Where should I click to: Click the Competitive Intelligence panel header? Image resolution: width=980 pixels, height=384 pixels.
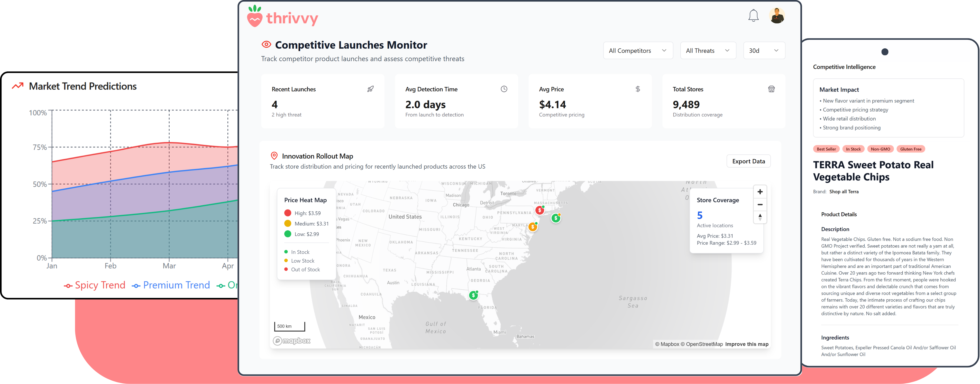click(844, 67)
